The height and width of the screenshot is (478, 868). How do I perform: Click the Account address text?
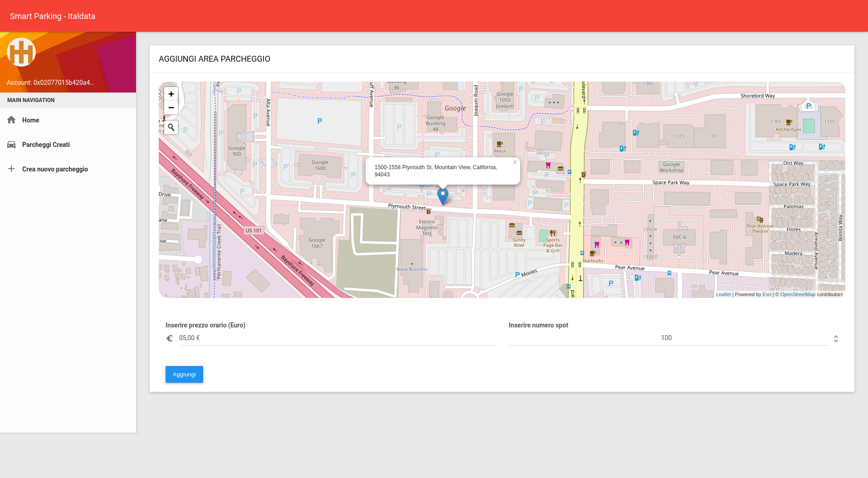50,83
